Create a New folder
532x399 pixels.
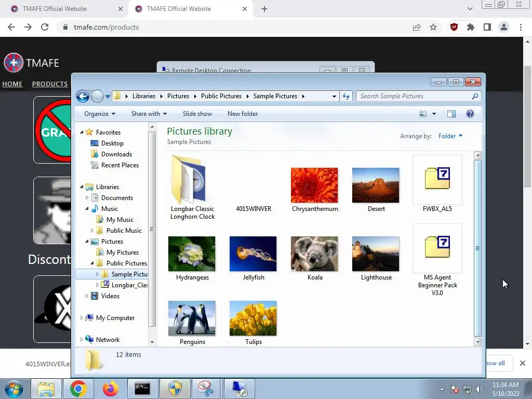click(x=243, y=114)
